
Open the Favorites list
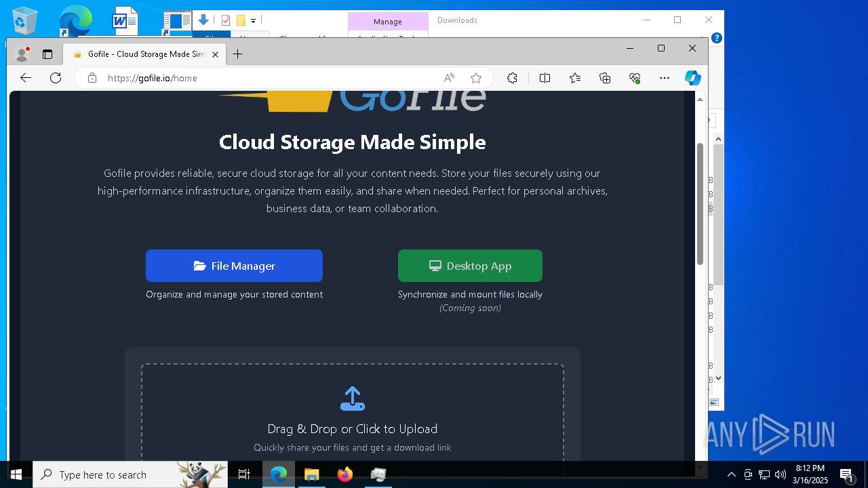pyautogui.click(x=575, y=78)
